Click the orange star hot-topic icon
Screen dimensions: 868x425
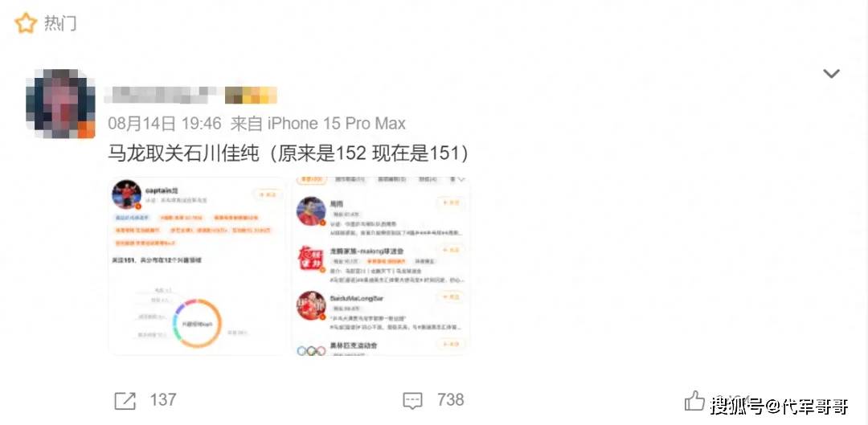coord(25,23)
